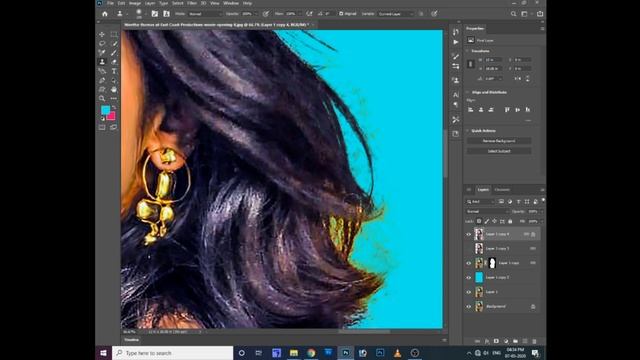Screen dimensions: 640x360
Task: Open the Properties panel menu
Action: (x=542, y=29)
